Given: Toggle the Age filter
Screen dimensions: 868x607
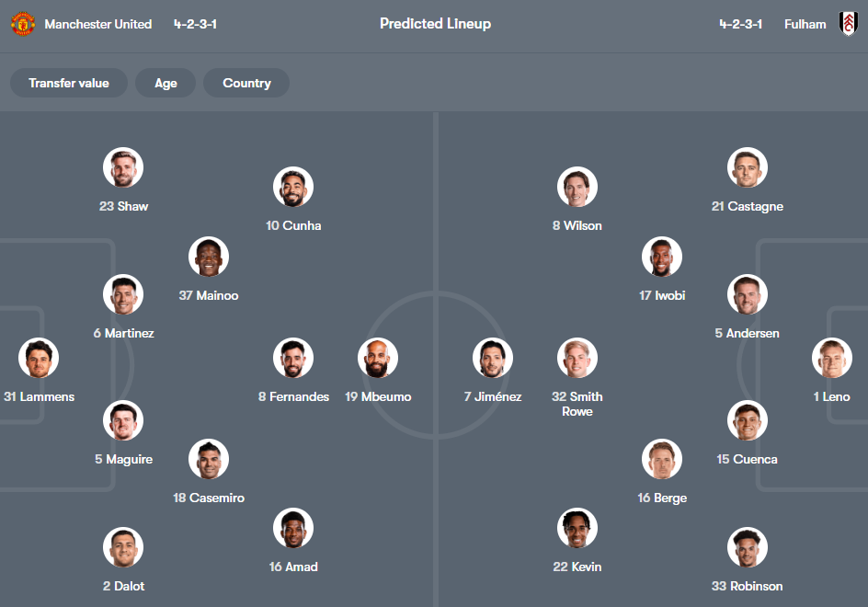Looking at the screenshot, I should [x=166, y=83].
